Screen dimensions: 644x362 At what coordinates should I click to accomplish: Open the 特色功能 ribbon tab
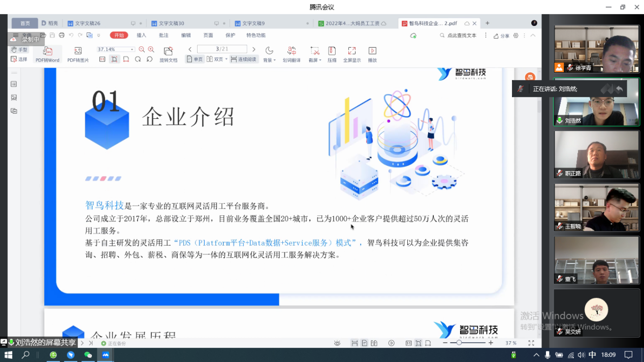(x=256, y=36)
